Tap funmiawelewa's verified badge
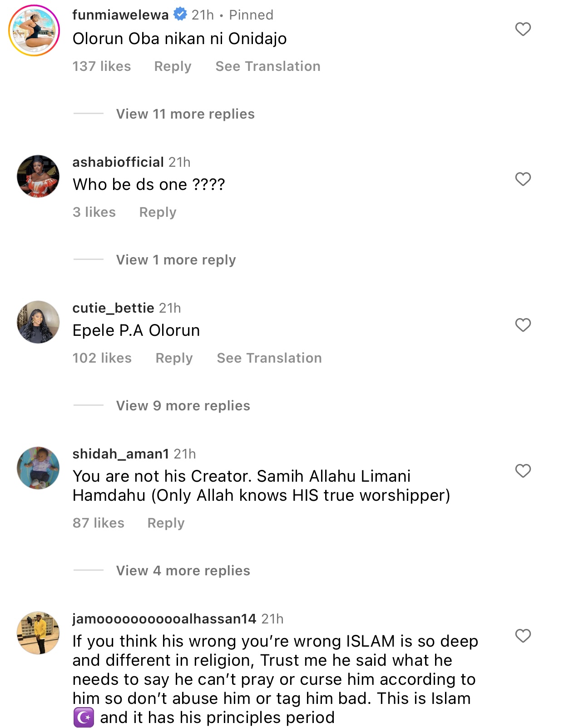Viewport: 564px width, 728px height. click(180, 15)
